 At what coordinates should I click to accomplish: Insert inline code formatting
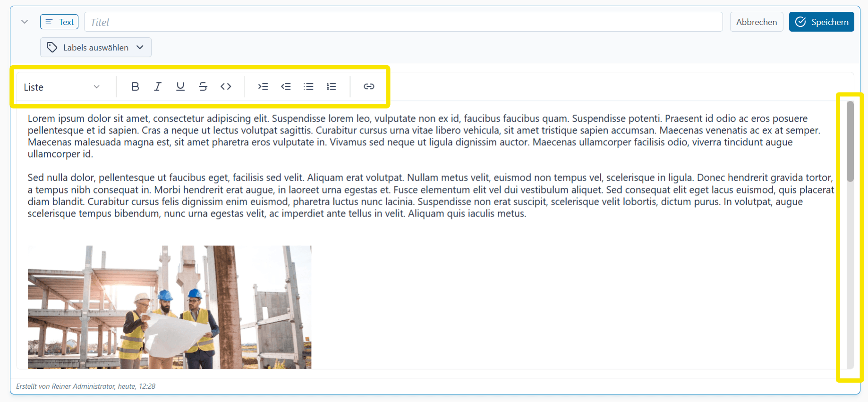[x=226, y=86]
